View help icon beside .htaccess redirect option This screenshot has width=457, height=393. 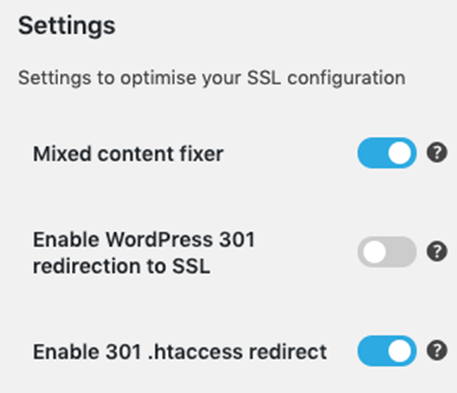click(437, 350)
